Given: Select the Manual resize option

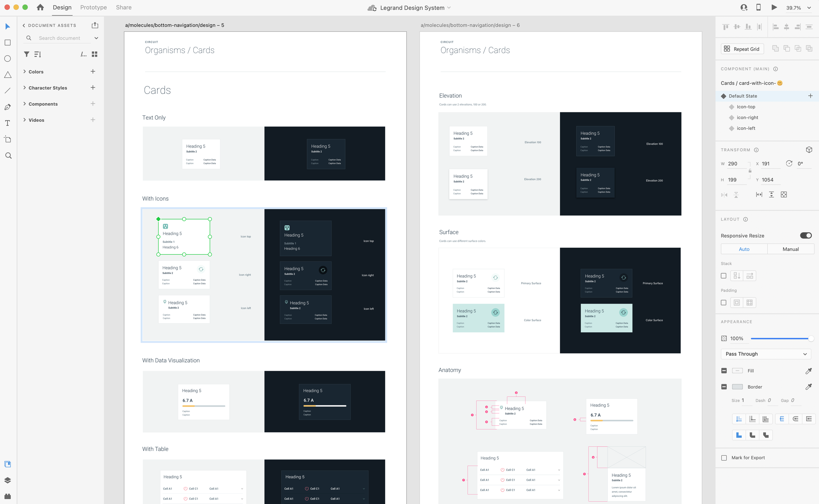Looking at the screenshot, I should [x=790, y=249].
